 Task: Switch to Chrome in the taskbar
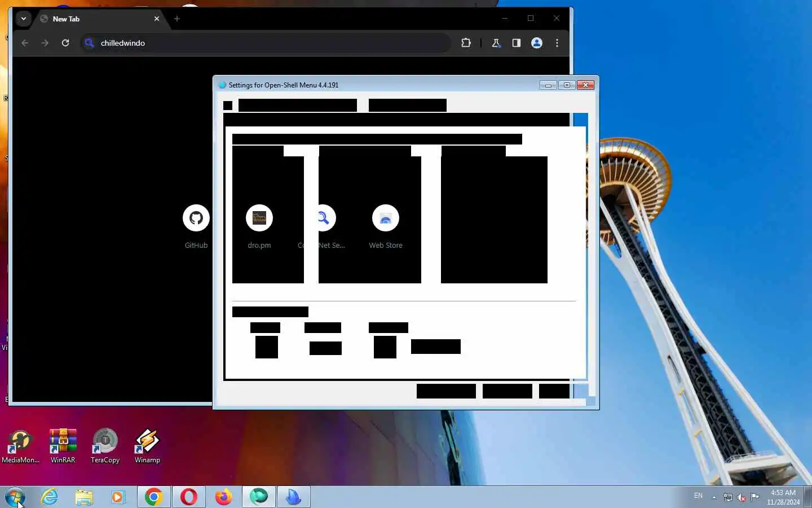(153, 497)
